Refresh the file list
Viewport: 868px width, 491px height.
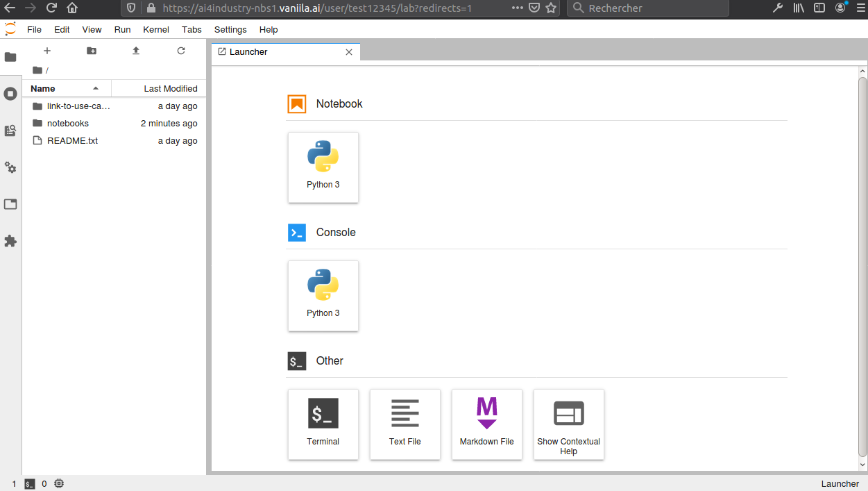tap(181, 51)
